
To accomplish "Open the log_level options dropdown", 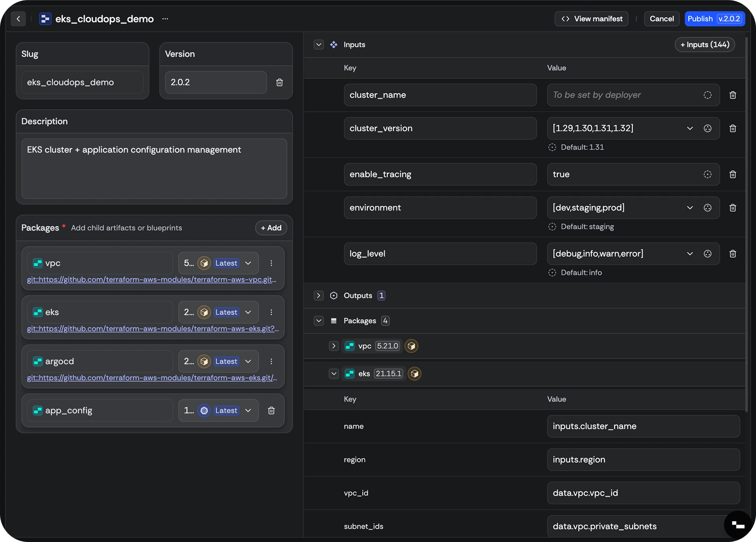I will pos(690,254).
